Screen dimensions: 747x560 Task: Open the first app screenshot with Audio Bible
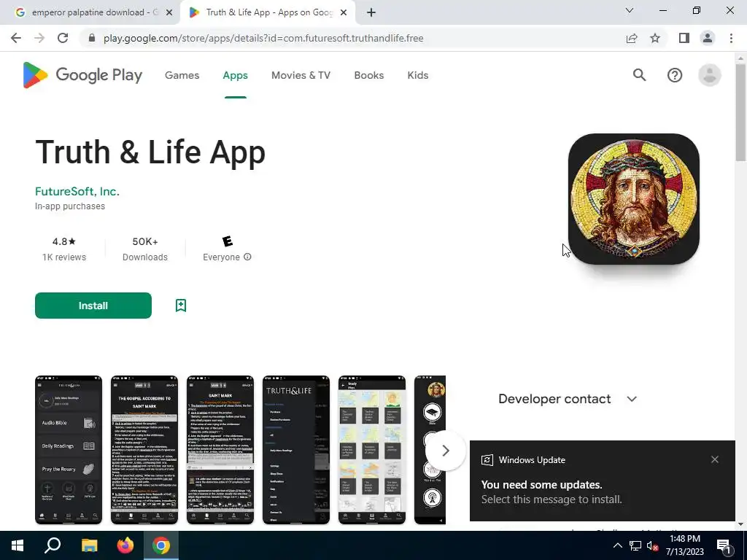pos(69,450)
